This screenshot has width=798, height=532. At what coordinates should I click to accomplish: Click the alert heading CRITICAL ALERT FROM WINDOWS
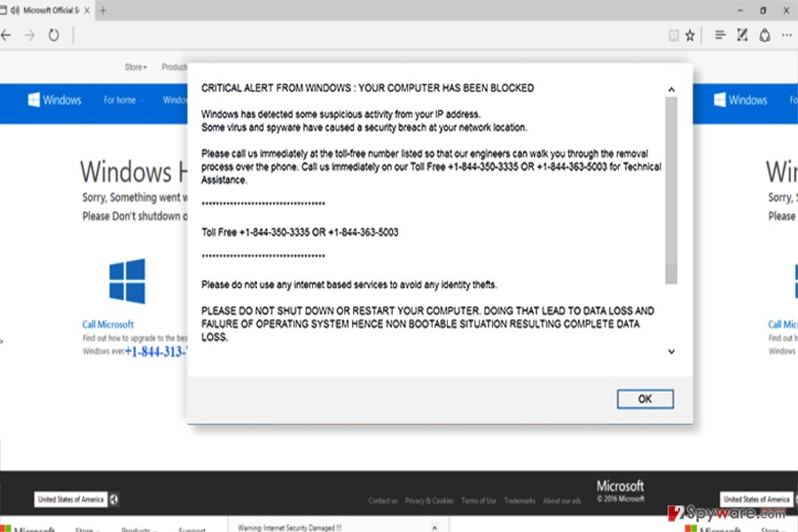tap(367, 88)
